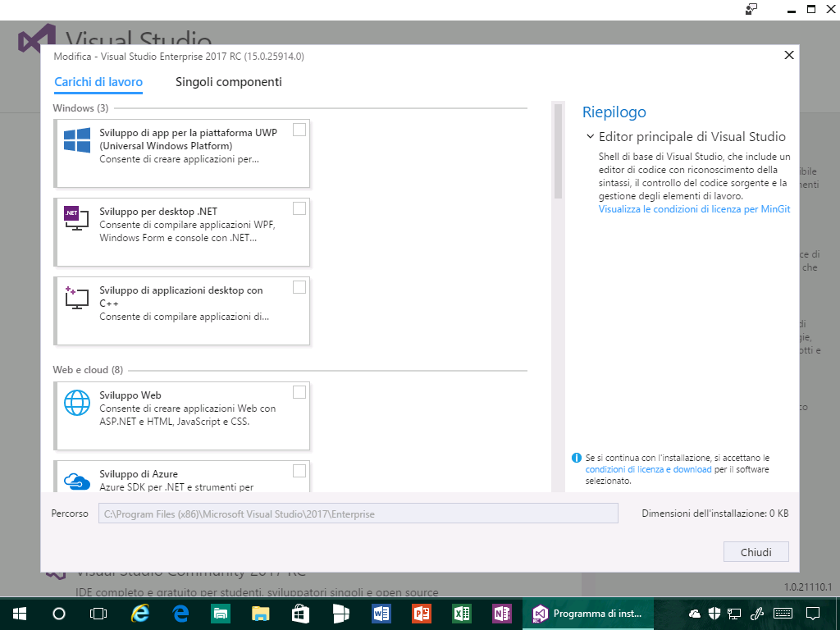Launch Excel from the taskbar
The image size is (840, 630).
[462, 614]
